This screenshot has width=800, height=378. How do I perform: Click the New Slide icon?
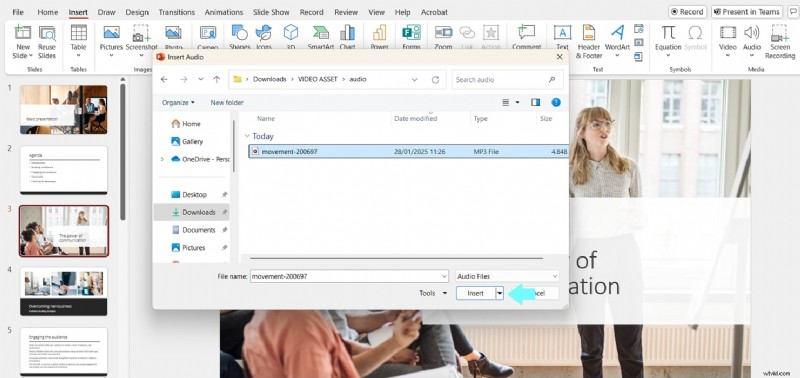pos(23,33)
